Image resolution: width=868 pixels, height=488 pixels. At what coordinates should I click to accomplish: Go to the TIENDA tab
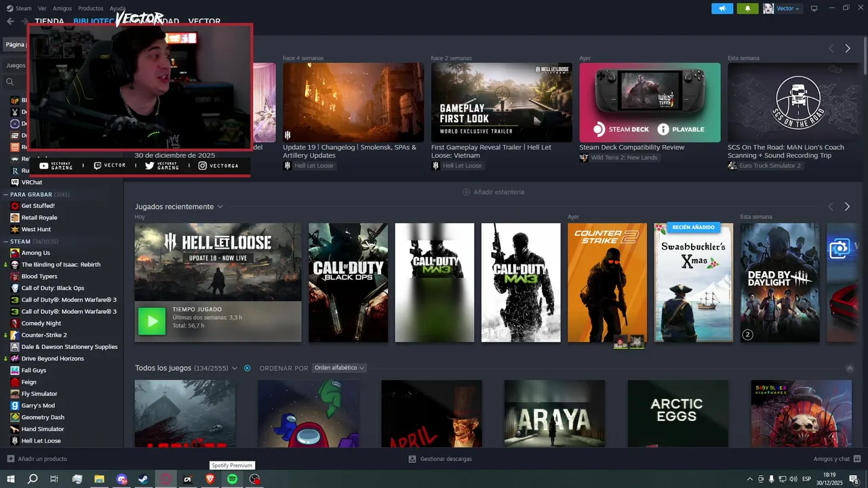[x=50, y=21]
